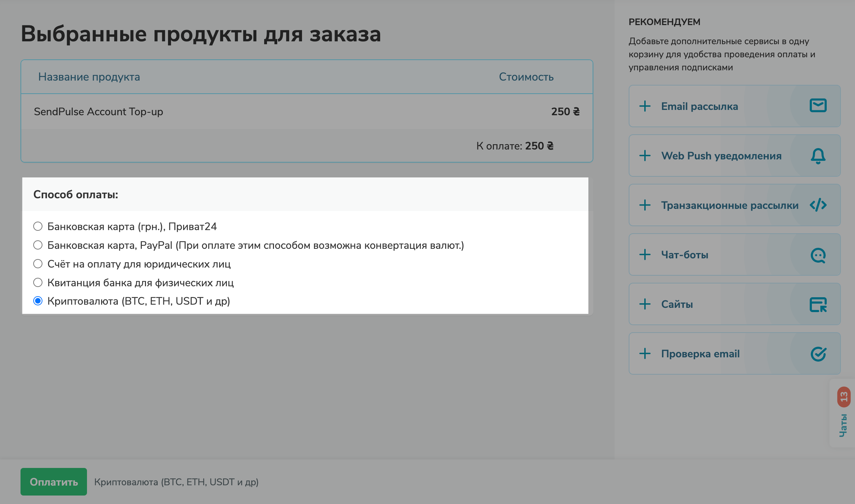Click the green Оплатить button
855x504 pixels.
click(54, 481)
